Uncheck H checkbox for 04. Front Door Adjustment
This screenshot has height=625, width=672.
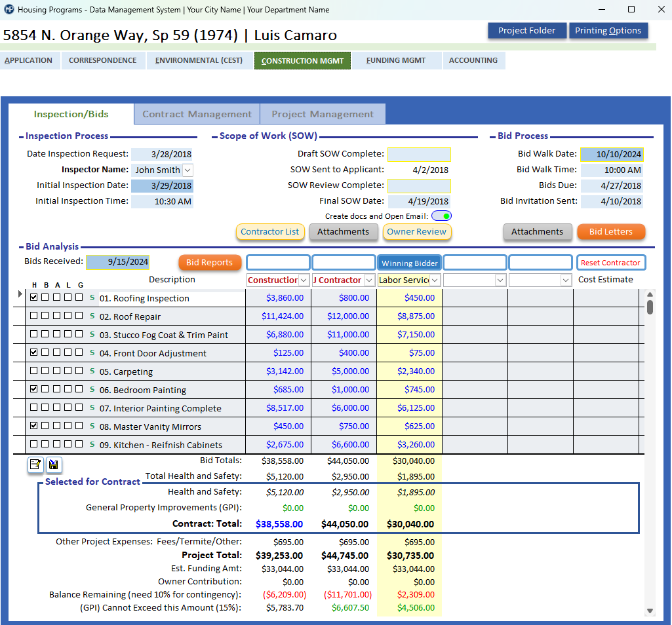click(x=34, y=352)
